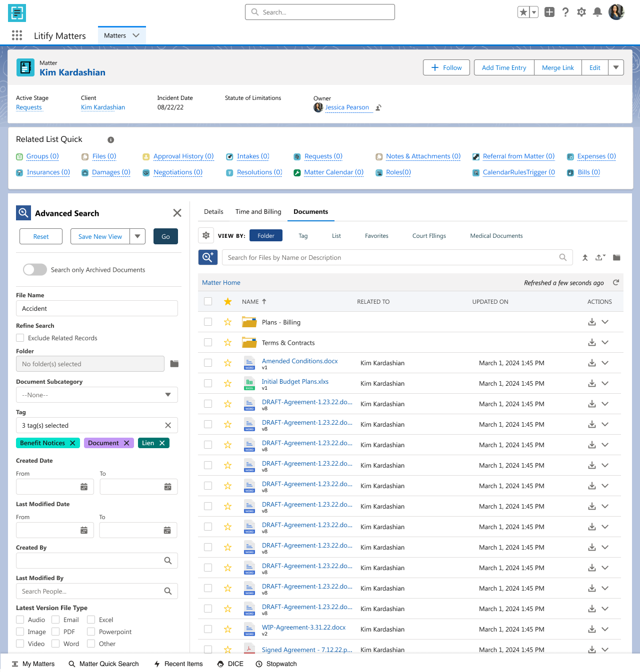The width and height of the screenshot is (640, 672).
Task: Open the Documents settings gear icon
Action: point(206,235)
